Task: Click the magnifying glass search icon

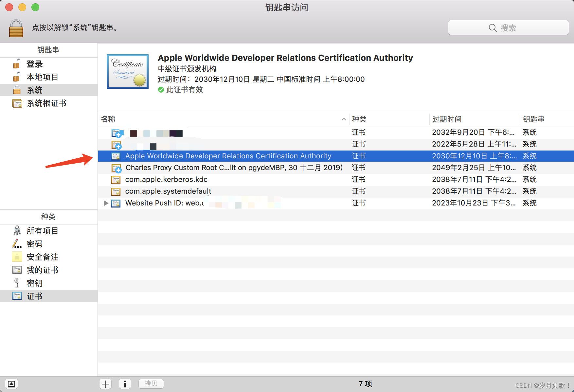Action: coord(493,28)
